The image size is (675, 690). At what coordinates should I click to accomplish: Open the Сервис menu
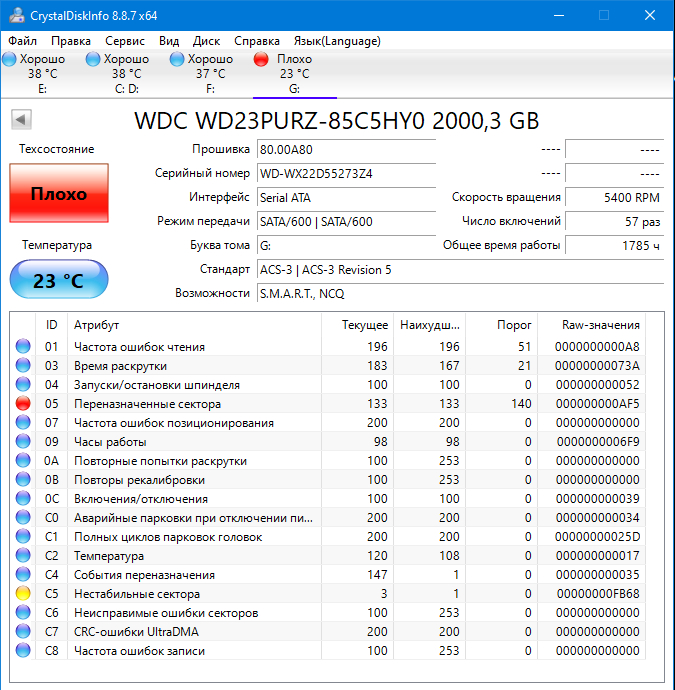(x=125, y=41)
